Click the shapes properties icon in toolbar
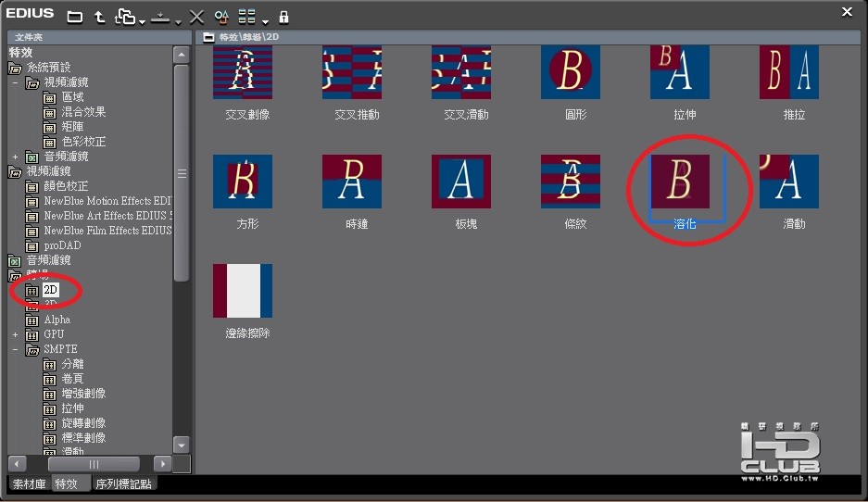 pos(221,17)
